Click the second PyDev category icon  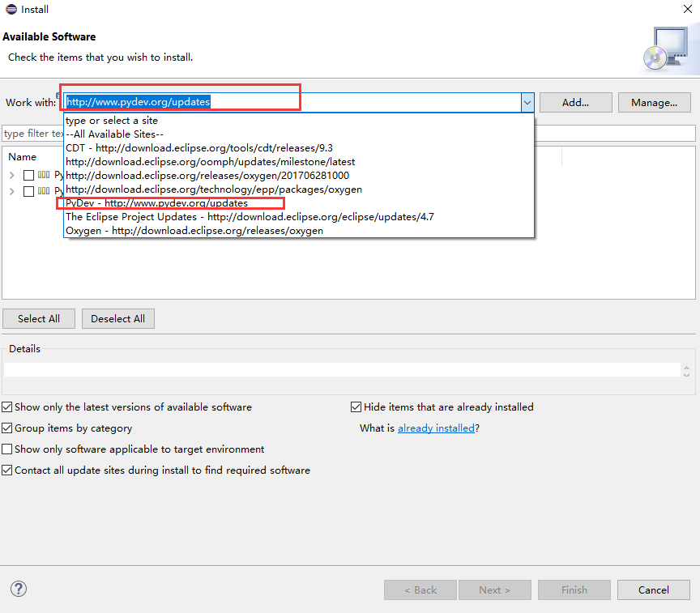click(x=44, y=191)
